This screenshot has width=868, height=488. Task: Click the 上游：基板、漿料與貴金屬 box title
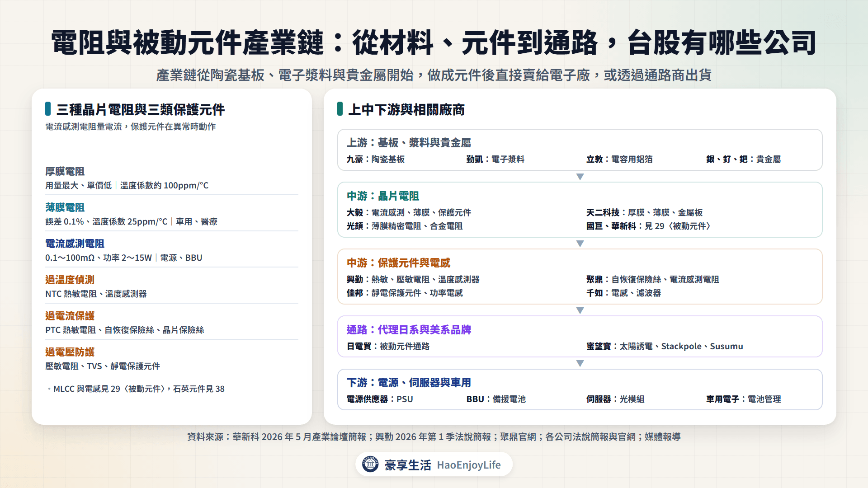pyautogui.click(x=409, y=143)
